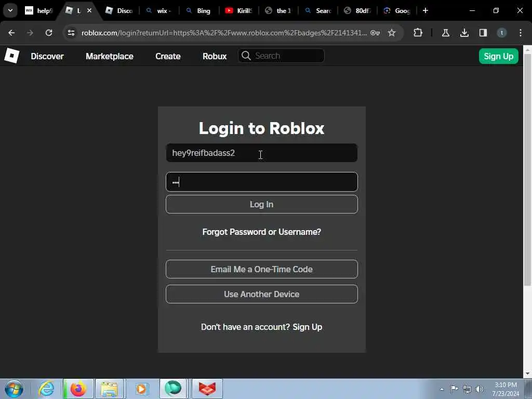
Task: Switch to the Google tab
Action: pyautogui.click(x=397, y=10)
